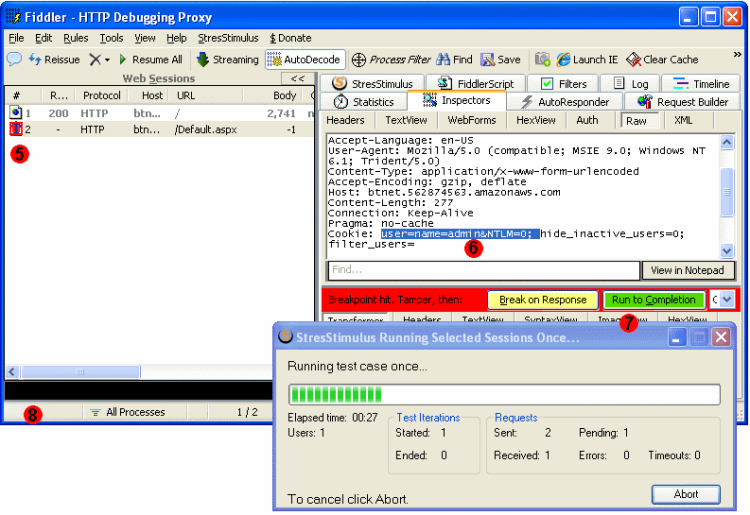Click the Find binoculars icon

click(x=443, y=59)
